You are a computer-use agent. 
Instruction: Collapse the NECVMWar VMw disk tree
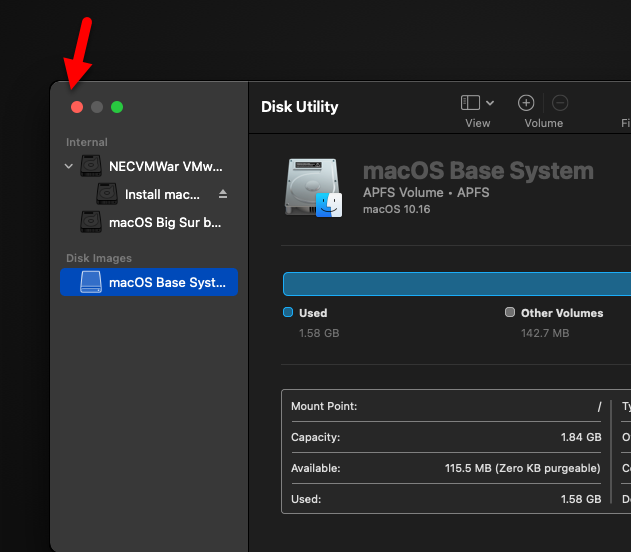69,166
